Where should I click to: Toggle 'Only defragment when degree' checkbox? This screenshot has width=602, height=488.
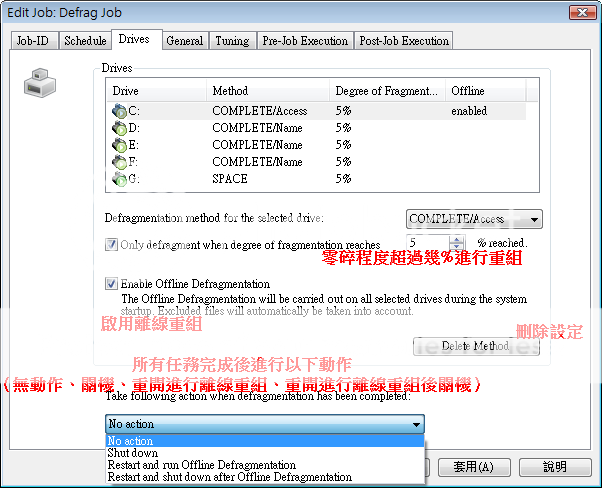click(111, 244)
